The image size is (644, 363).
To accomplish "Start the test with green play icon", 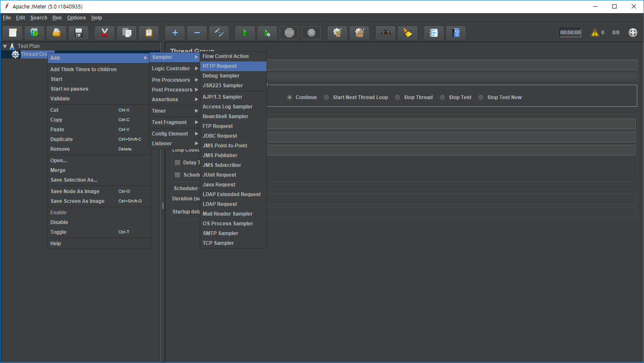I will point(245,33).
